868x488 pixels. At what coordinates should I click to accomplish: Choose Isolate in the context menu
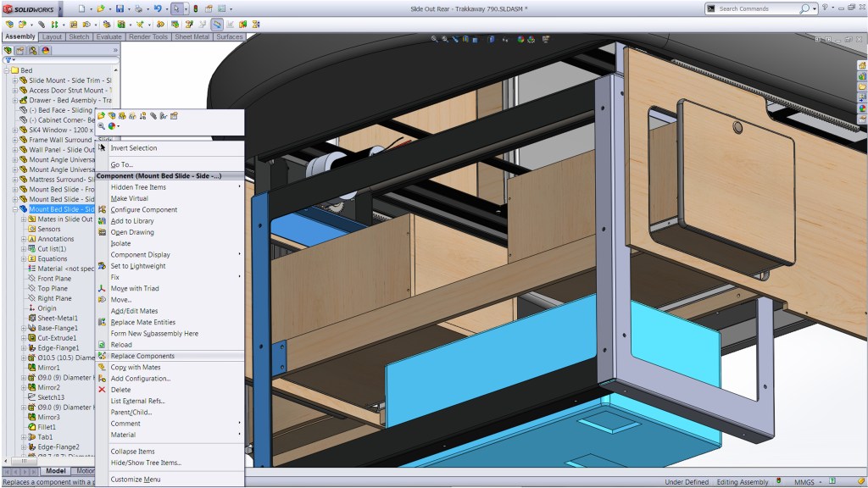click(x=120, y=243)
